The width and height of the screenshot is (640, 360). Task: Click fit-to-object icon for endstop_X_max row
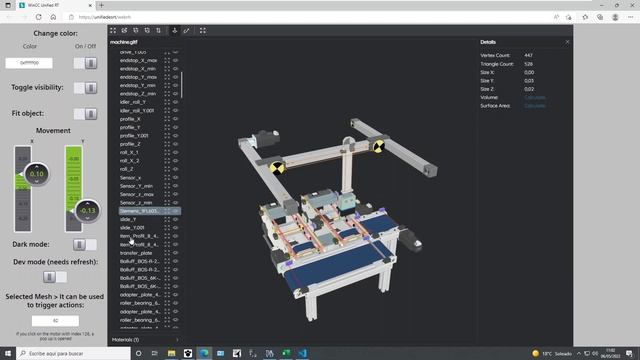(x=167, y=60)
